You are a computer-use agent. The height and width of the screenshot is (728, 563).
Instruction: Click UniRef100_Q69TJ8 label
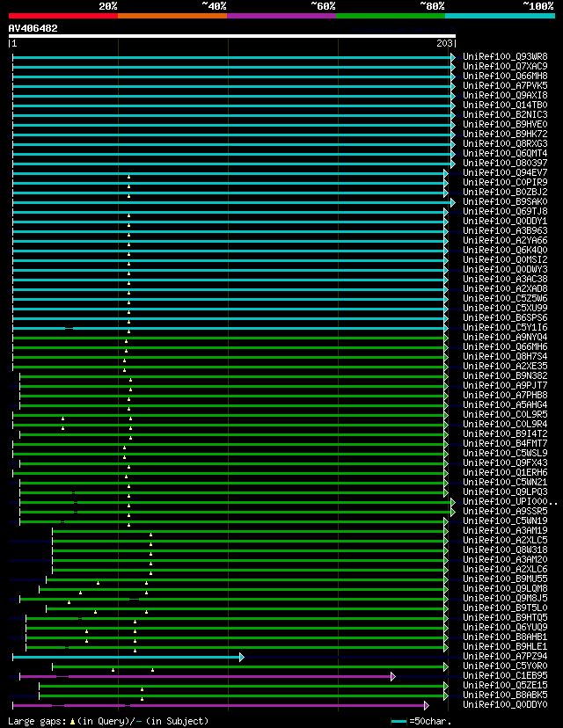505,212
